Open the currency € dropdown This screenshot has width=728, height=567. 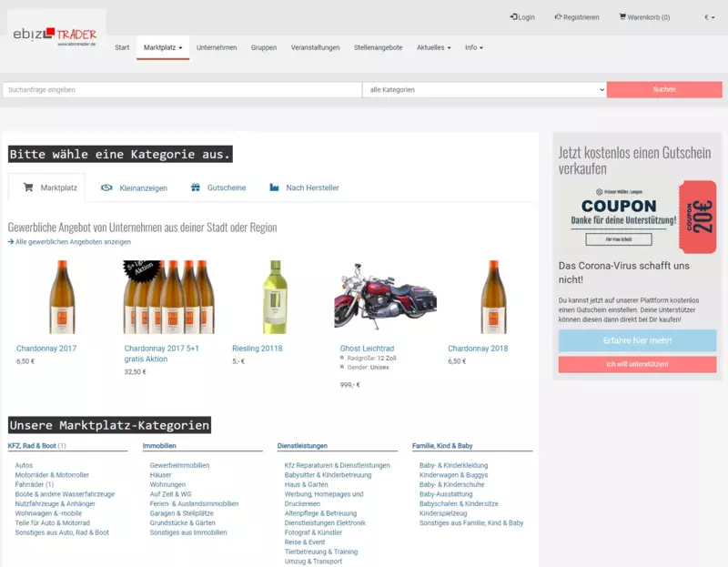pyautogui.click(x=708, y=17)
